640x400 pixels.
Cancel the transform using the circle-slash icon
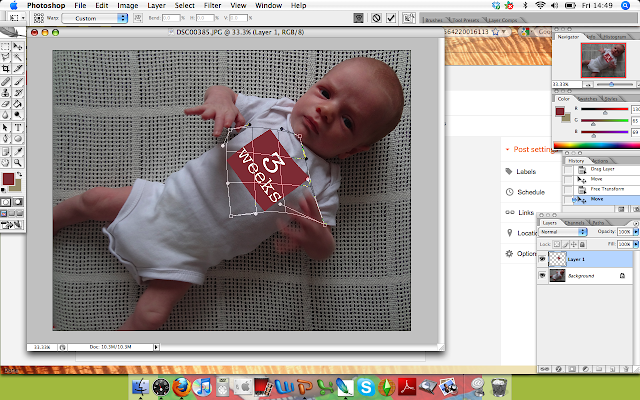pos(376,18)
